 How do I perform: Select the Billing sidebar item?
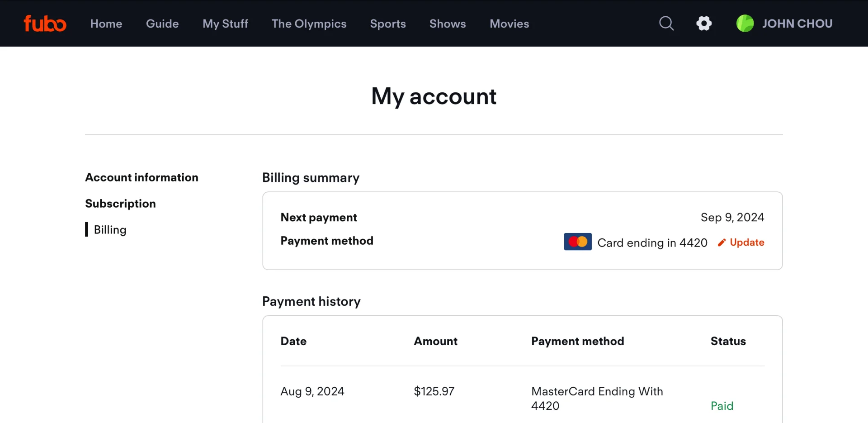coord(110,230)
